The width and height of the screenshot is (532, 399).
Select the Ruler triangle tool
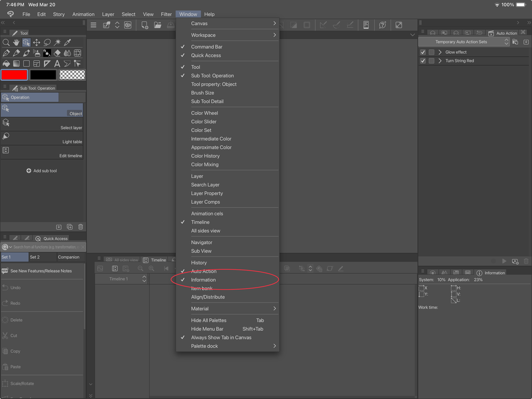(x=47, y=63)
